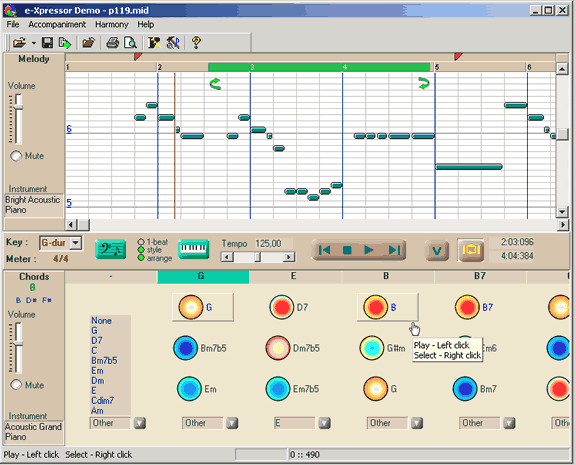This screenshot has height=465, width=576.
Task: Click the Bright Acoustic Piano instrument
Action: tap(33, 205)
